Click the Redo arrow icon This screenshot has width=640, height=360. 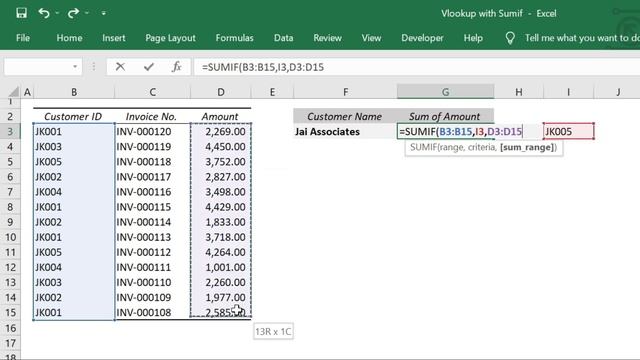[73, 13]
